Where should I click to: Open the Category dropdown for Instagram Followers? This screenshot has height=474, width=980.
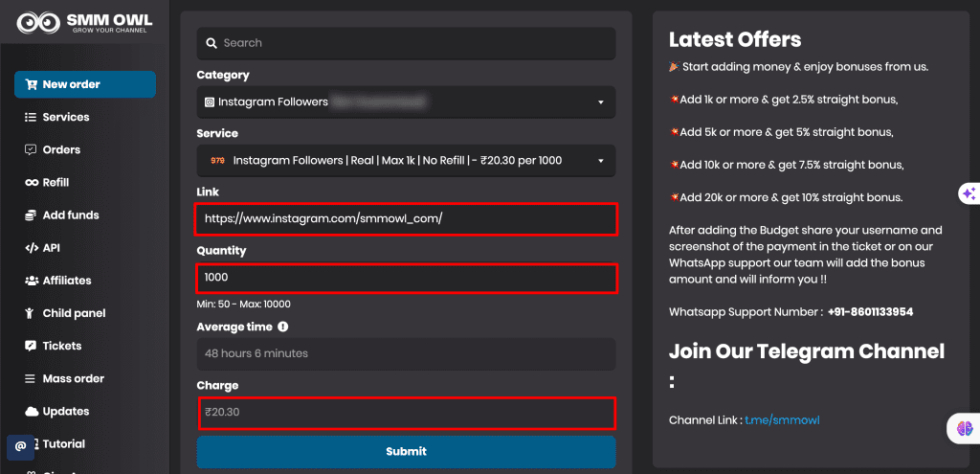pyautogui.click(x=406, y=102)
